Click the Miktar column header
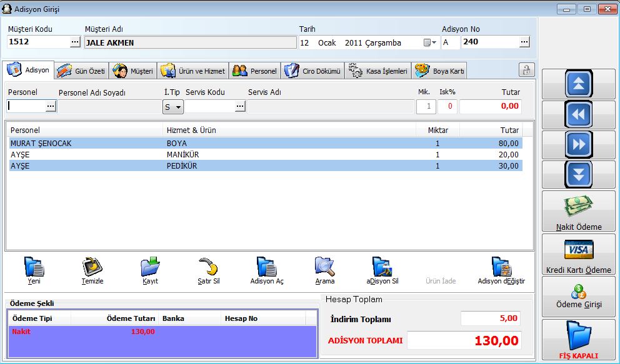This screenshot has height=364, width=620. pyautogui.click(x=438, y=130)
